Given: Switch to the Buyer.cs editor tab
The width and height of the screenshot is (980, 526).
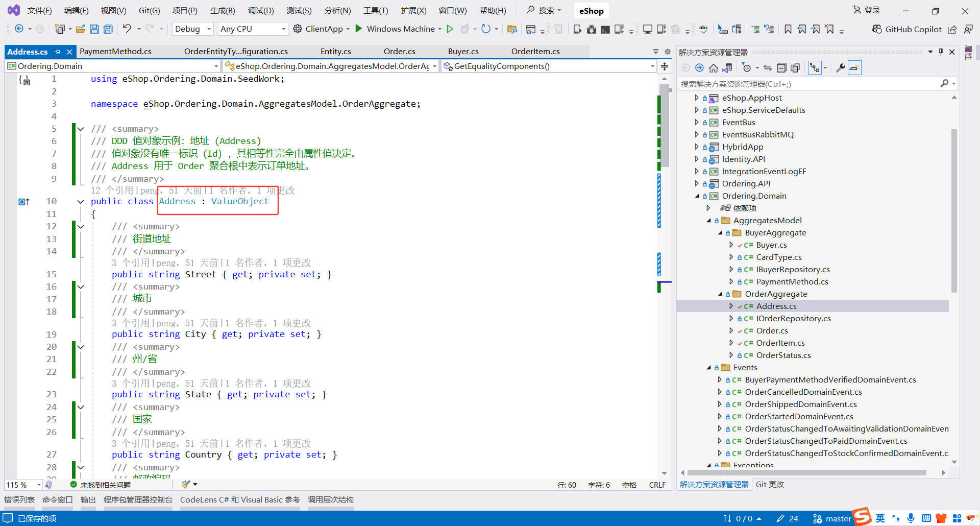Looking at the screenshot, I should pos(463,52).
